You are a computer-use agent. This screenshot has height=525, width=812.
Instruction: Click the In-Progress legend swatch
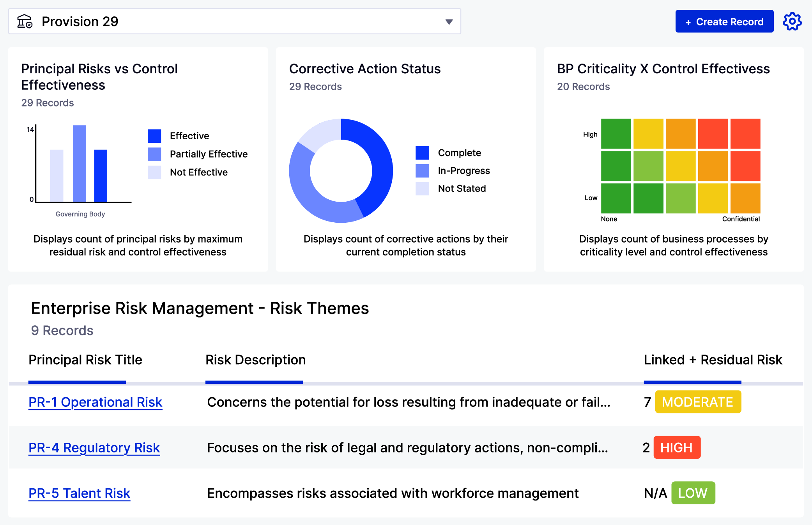(x=422, y=171)
